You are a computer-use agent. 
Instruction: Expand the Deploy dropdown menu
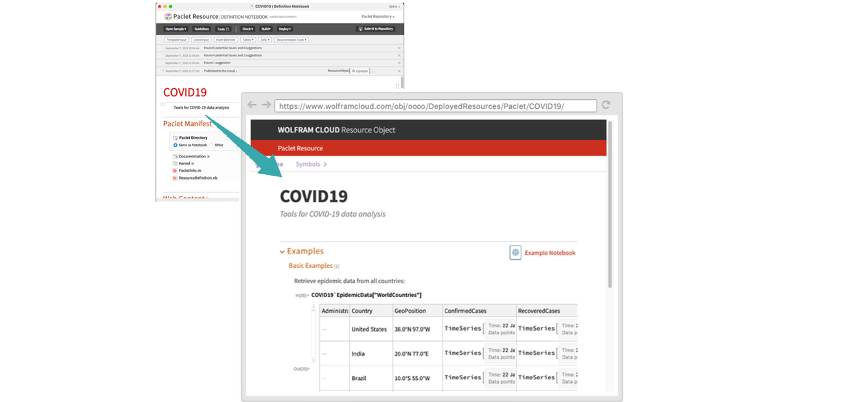click(285, 29)
